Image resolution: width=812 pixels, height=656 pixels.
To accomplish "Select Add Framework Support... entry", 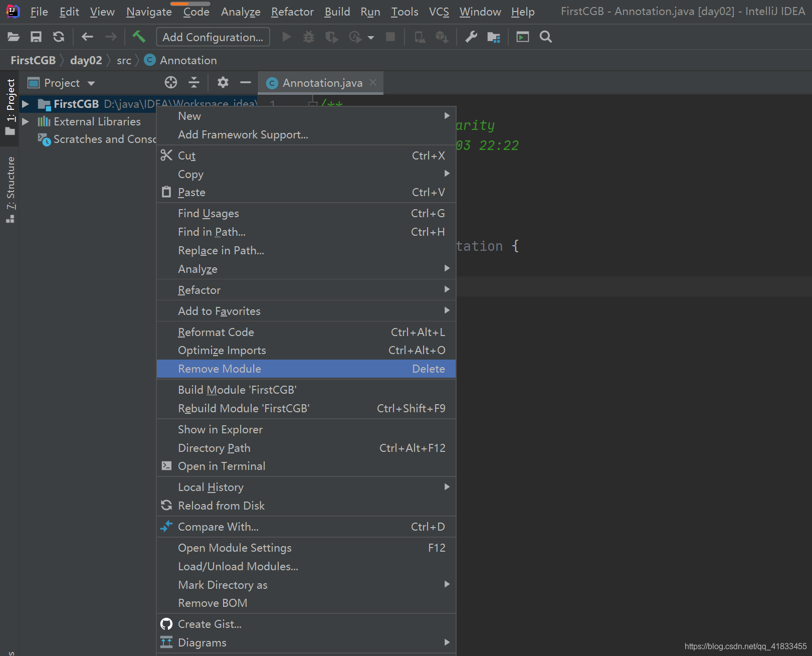I will coord(306,134).
